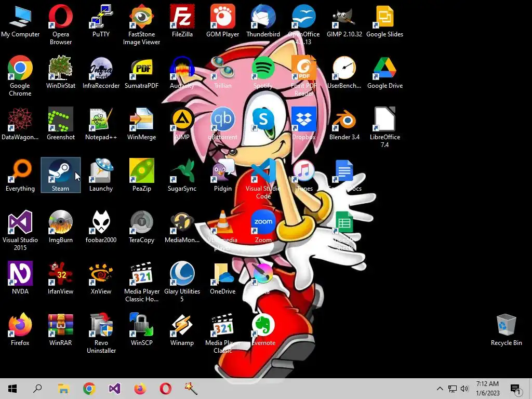Screen dimensions: 532x399
Task: Select Visual Studio 2015 desktop shortcut
Action: pos(20,222)
